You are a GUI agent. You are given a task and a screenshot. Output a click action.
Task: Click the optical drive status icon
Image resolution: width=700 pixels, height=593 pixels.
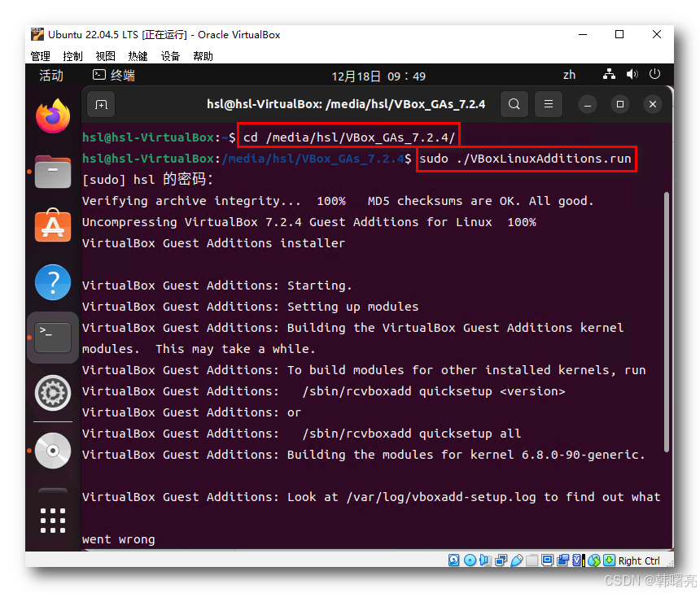pos(470,560)
